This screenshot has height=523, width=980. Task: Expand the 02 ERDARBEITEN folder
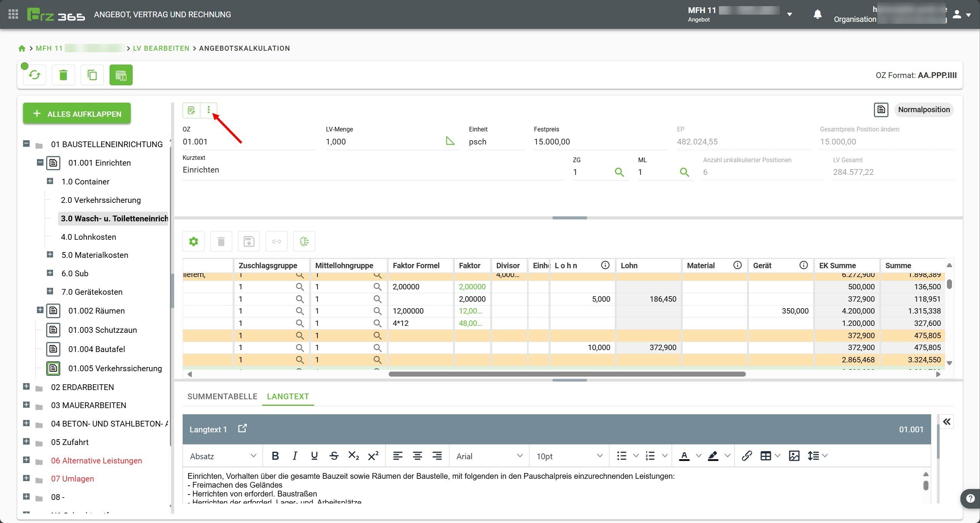tap(26, 387)
